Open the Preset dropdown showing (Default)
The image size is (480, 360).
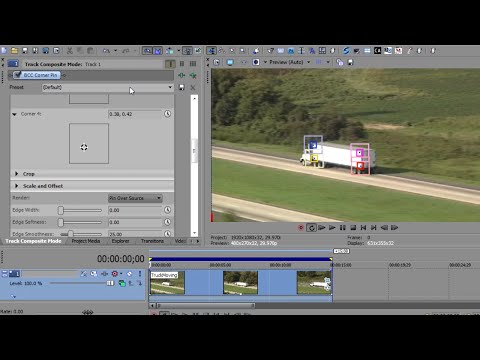tap(107, 87)
